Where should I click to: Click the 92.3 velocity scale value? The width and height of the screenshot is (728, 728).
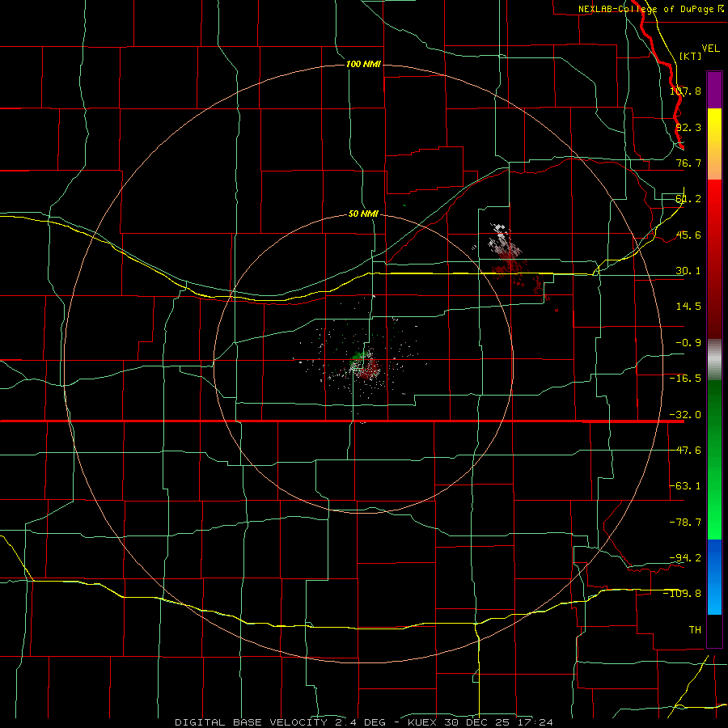[x=688, y=127]
